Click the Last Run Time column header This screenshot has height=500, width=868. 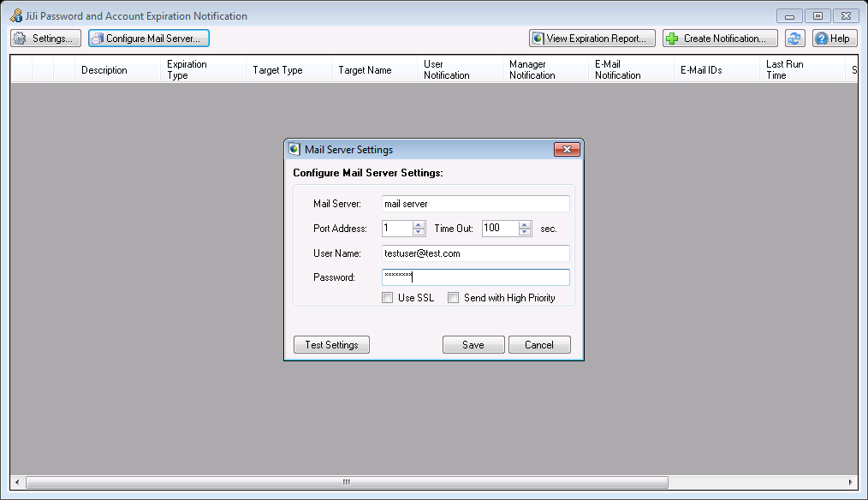[x=802, y=69]
